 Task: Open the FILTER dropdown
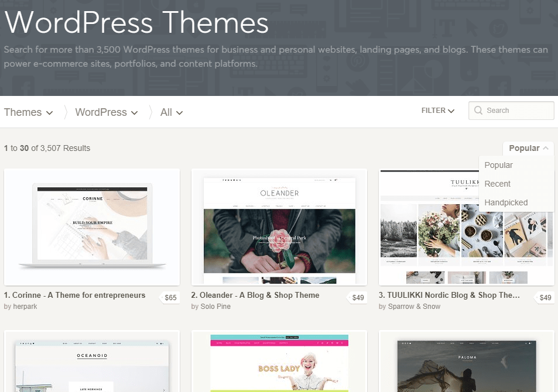[x=438, y=111]
